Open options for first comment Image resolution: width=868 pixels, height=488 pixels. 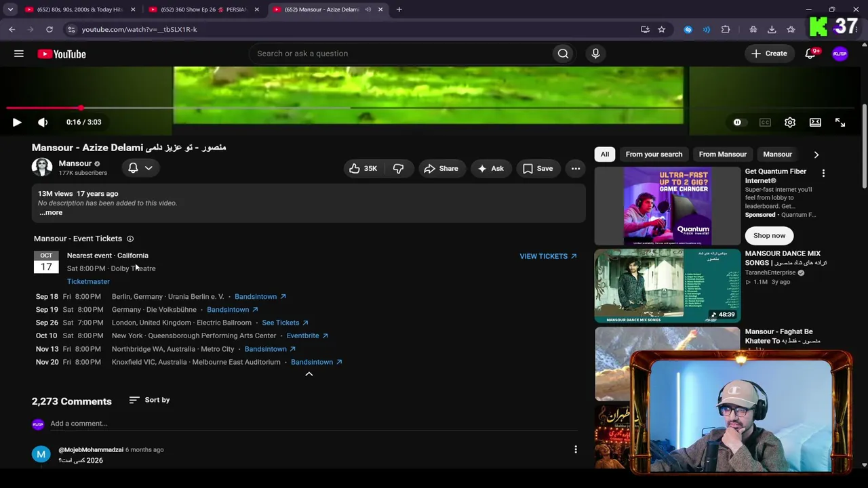(576, 449)
